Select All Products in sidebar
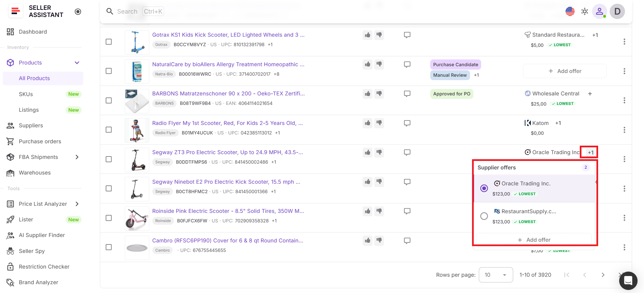This screenshot has height=293, width=644. coord(43,78)
